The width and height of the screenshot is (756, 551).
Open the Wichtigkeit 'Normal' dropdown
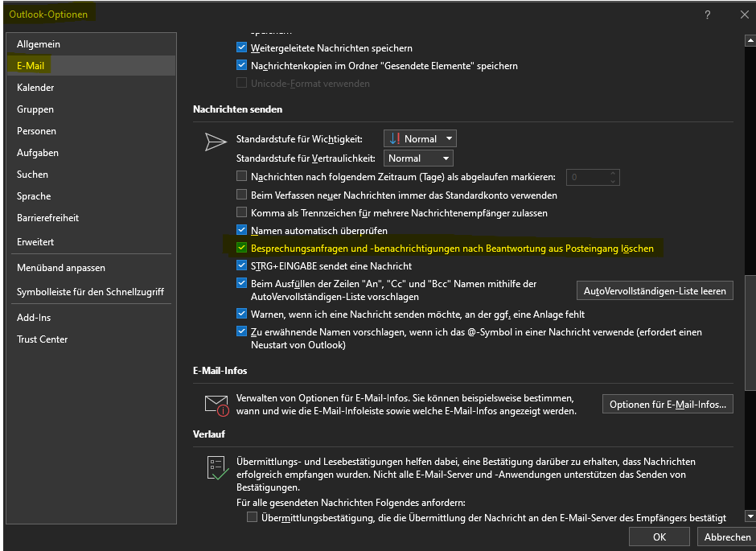coord(420,139)
